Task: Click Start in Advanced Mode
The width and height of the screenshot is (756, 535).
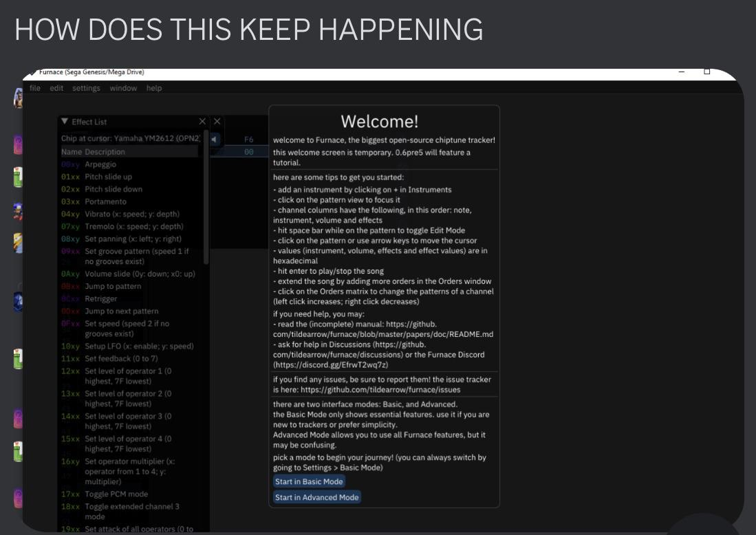Action: [x=316, y=497]
